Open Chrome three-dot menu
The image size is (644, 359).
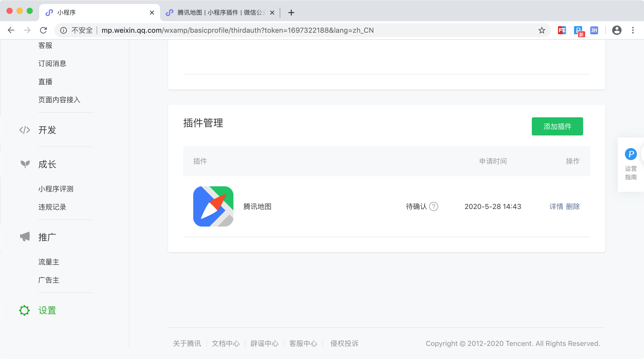click(633, 30)
